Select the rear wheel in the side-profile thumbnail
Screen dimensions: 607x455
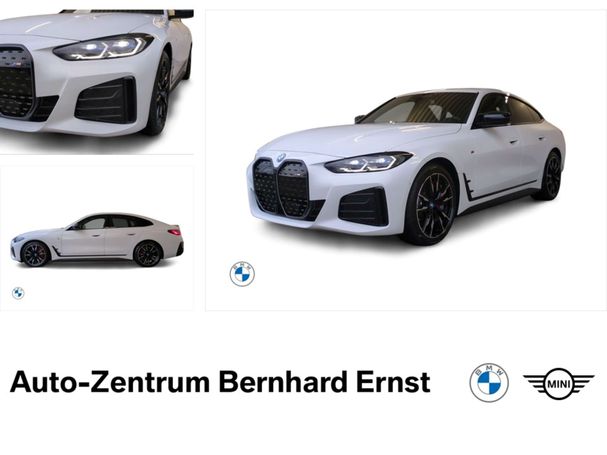click(147, 254)
